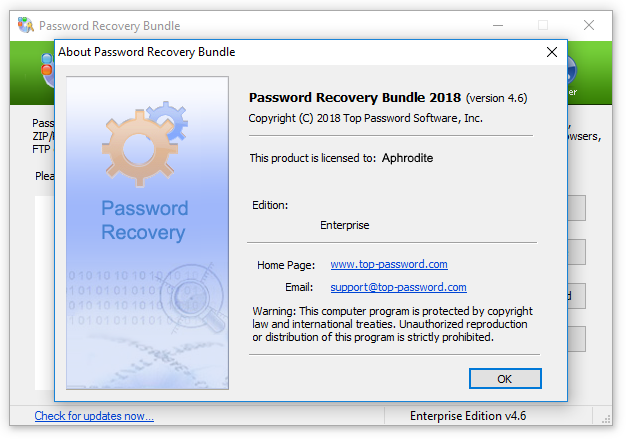Open the www.top-password.com home page link
628x441 pixels.
click(389, 265)
